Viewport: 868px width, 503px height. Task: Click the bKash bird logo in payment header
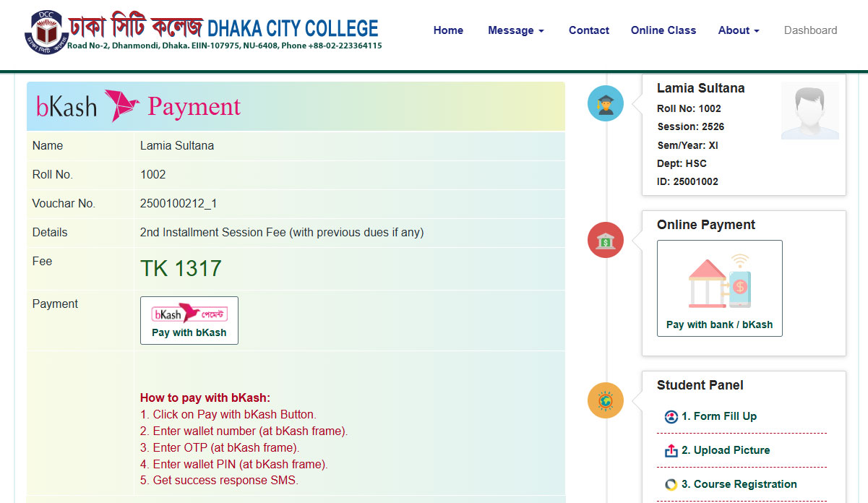(121, 106)
